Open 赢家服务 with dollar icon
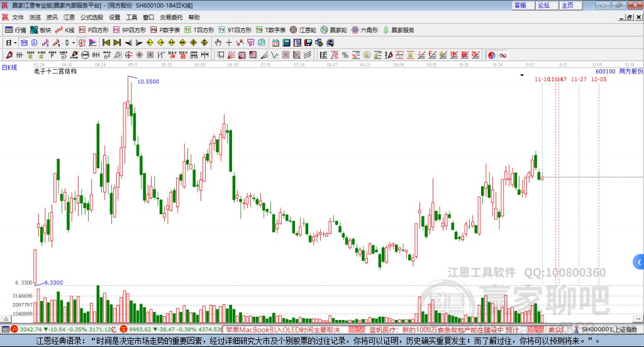This screenshot has width=644, height=347. point(398,30)
